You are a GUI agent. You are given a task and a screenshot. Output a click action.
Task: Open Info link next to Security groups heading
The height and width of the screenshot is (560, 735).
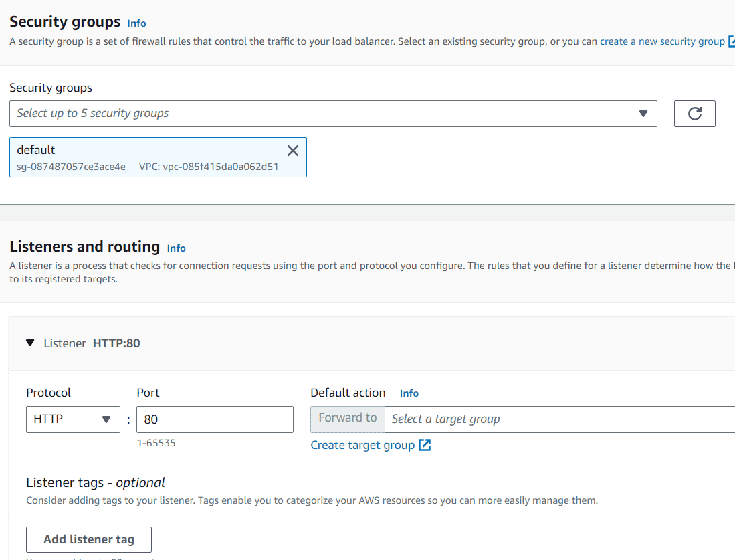pos(136,23)
